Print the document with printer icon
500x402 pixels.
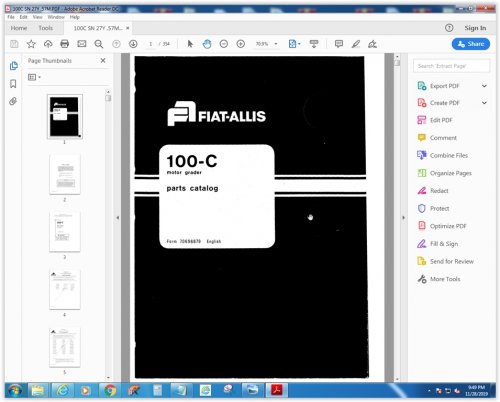point(65,44)
